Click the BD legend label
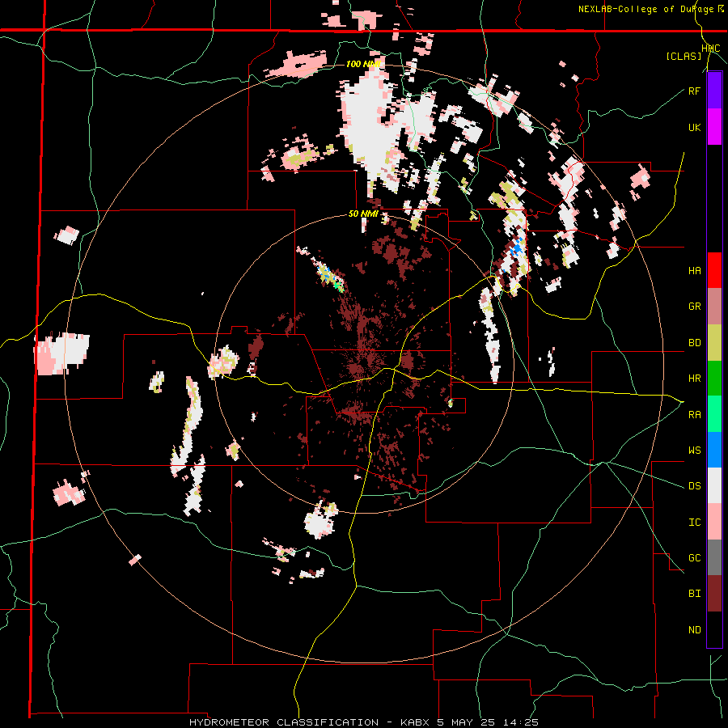 pyautogui.click(x=694, y=343)
